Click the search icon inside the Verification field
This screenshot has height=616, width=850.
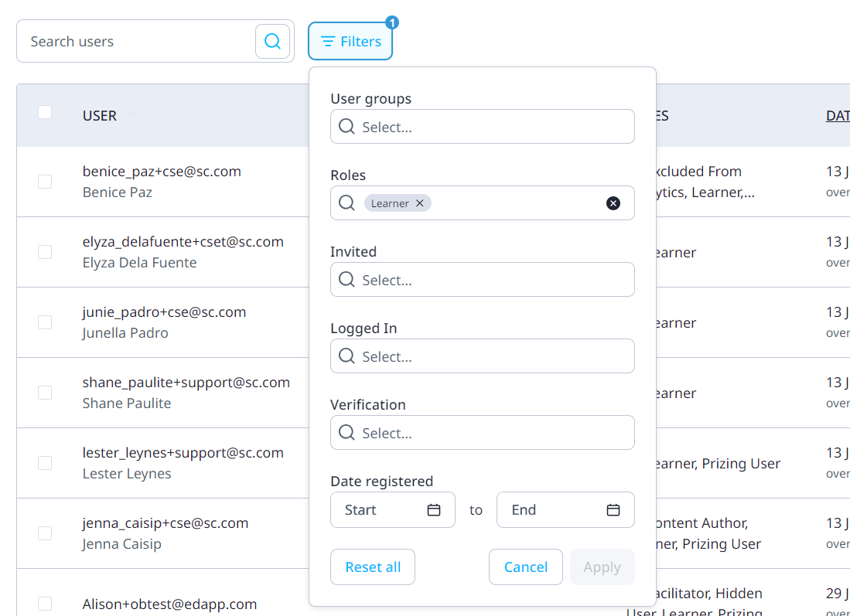click(346, 432)
